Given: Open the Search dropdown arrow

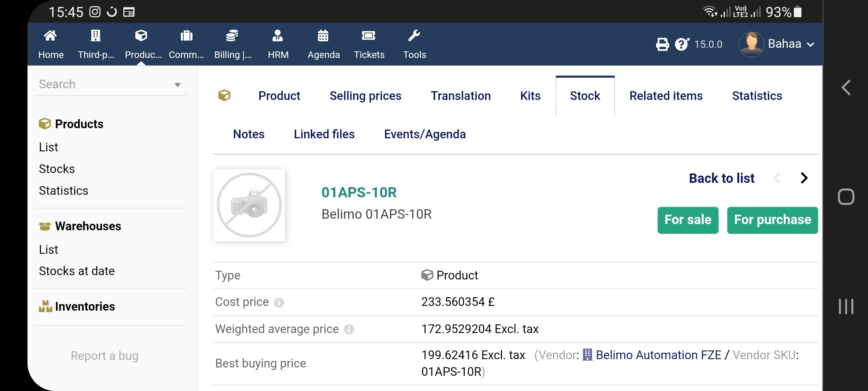Looking at the screenshot, I should click(178, 85).
